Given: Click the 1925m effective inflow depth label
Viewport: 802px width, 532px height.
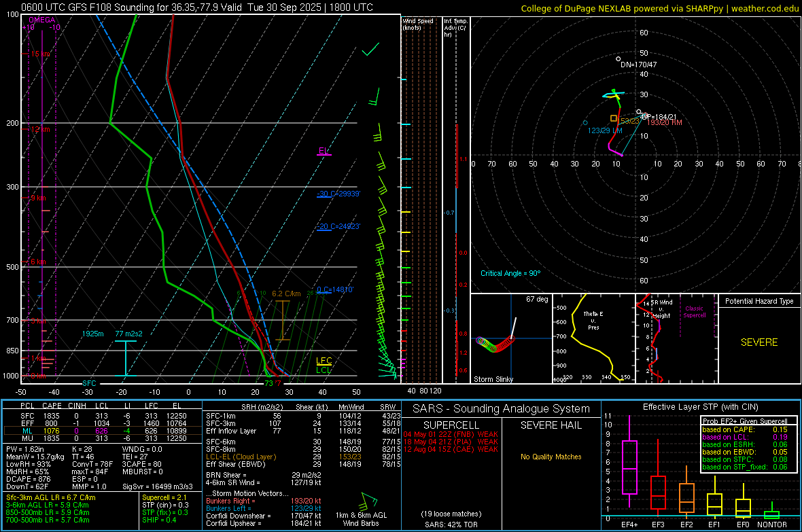Looking at the screenshot, I should (x=92, y=334).
